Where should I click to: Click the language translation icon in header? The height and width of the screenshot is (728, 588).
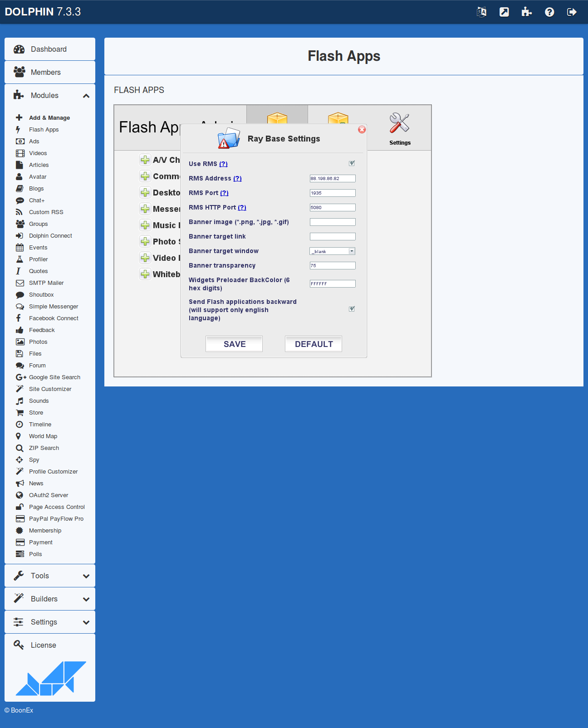coord(481,12)
